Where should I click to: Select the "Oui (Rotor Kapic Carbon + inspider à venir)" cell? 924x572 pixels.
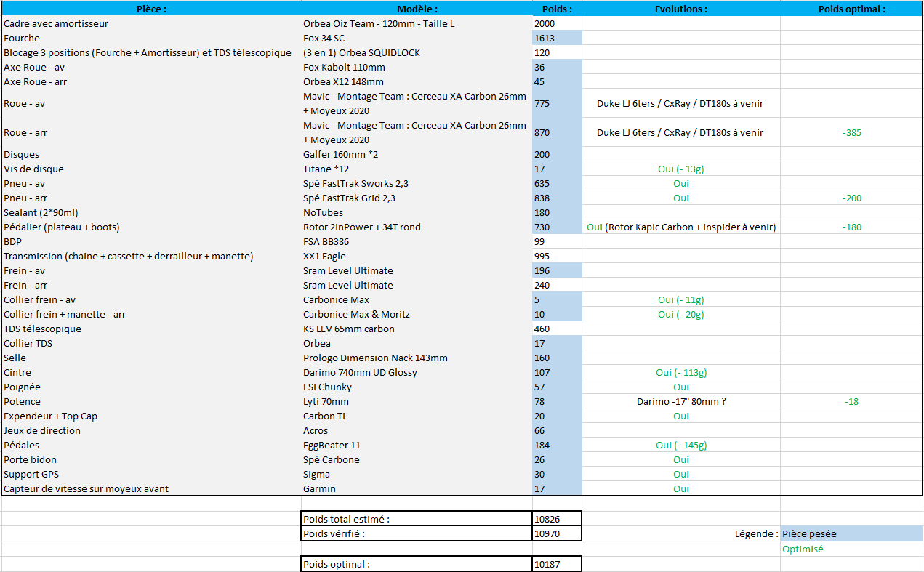click(x=681, y=227)
